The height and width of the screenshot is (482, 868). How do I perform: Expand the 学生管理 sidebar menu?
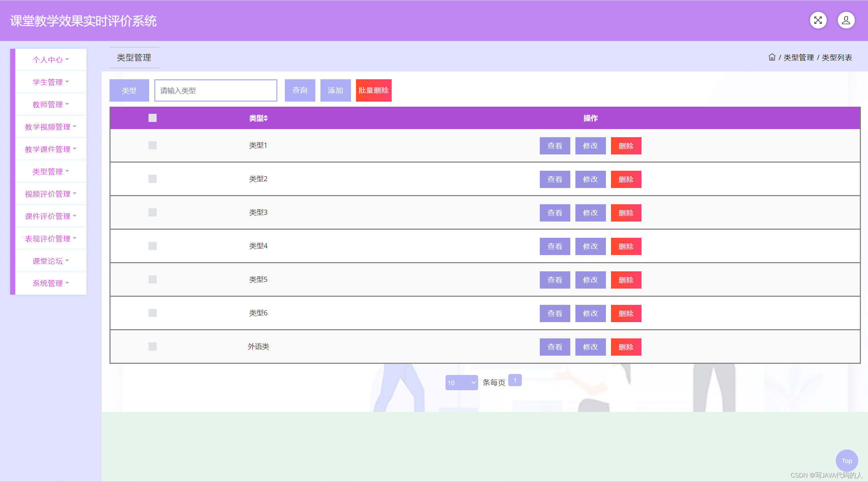(x=48, y=82)
